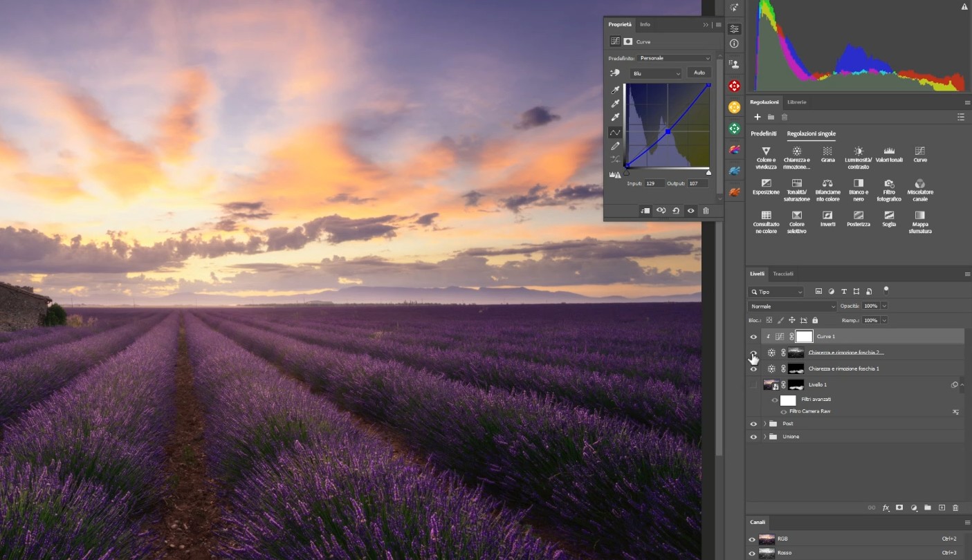Switch to the Librerie tab
Image resolution: width=972 pixels, height=560 pixels.
(796, 102)
